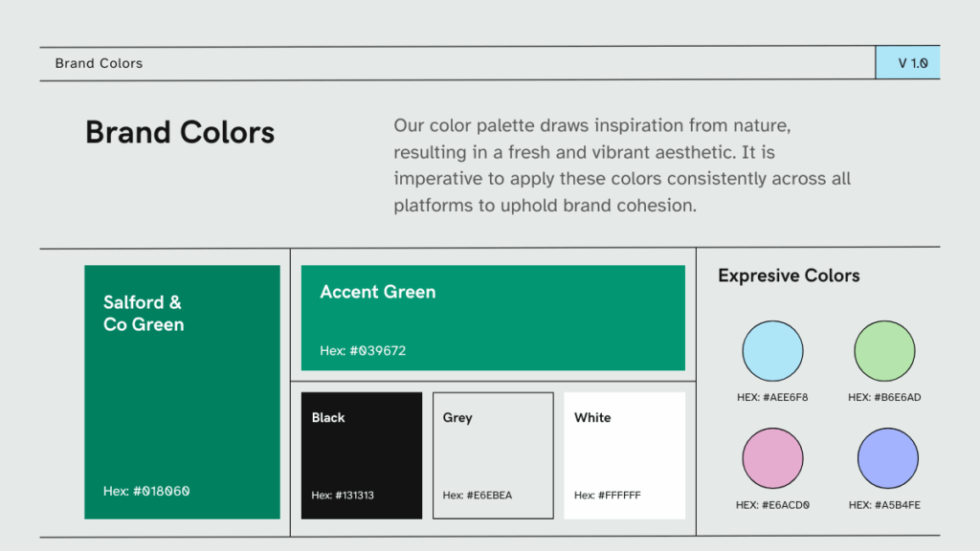Screen dimensions: 980x551
Task: Select the HEX: #AEE6F8 code text
Action: (772, 398)
